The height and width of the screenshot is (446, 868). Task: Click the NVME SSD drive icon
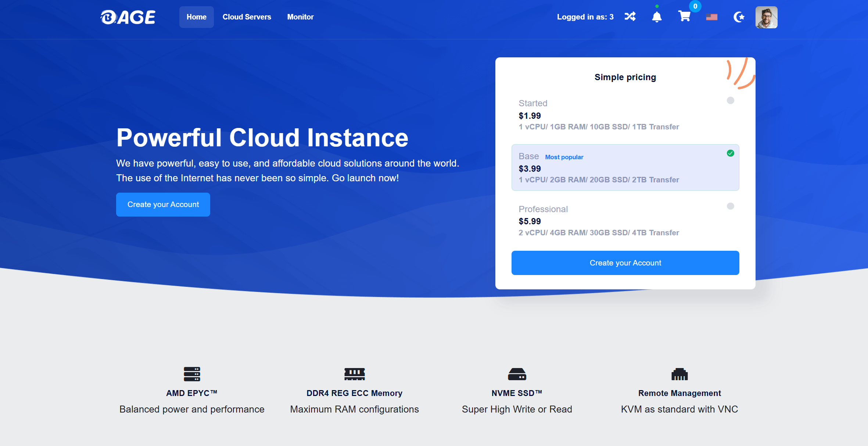[517, 374]
